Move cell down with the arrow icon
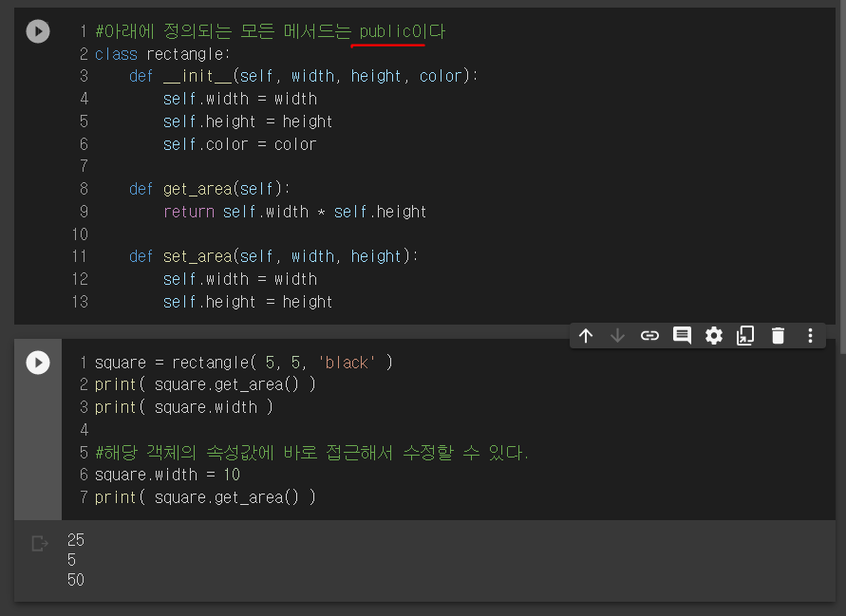Image resolution: width=846 pixels, height=616 pixels. (618, 335)
